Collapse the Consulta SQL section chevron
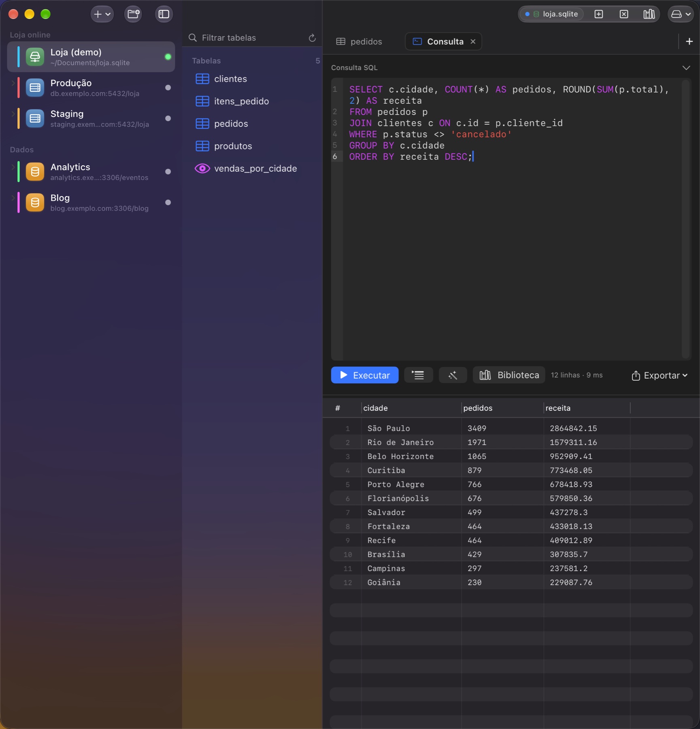The width and height of the screenshot is (700, 729). click(686, 68)
